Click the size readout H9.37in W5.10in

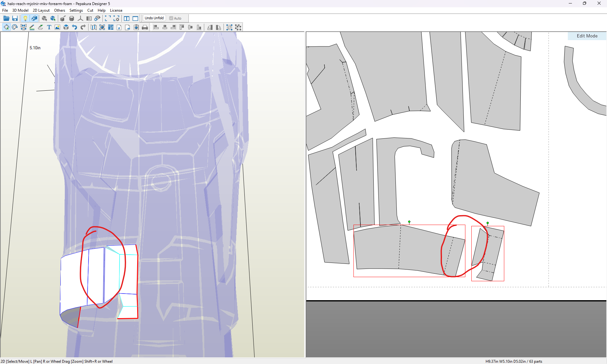pyautogui.click(x=514, y=361)
